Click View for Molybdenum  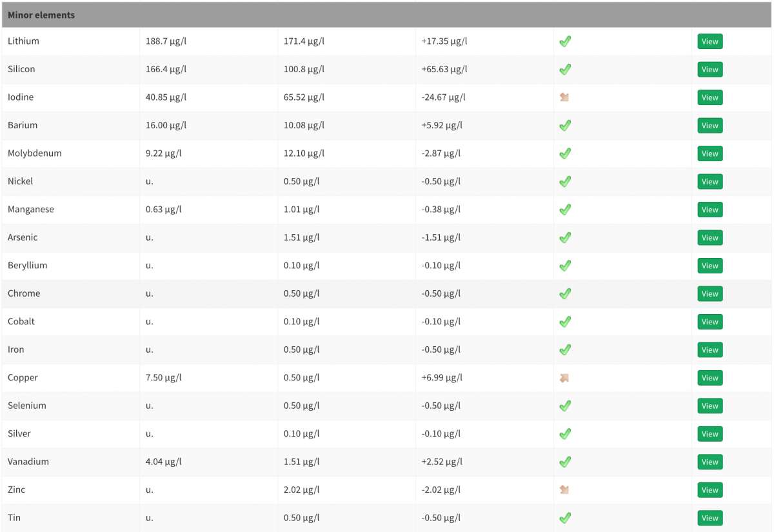[709, 153]
